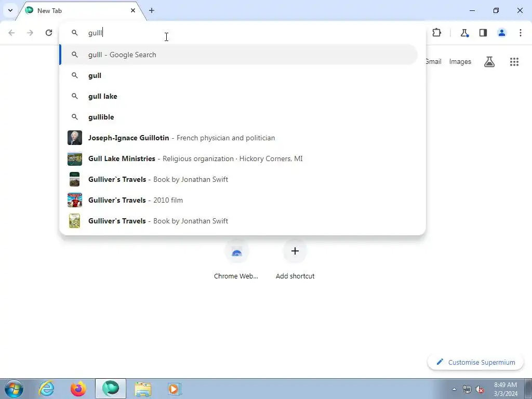Open the three-dot browser menu
Viewport: 532px width, 399px height.
521,33
